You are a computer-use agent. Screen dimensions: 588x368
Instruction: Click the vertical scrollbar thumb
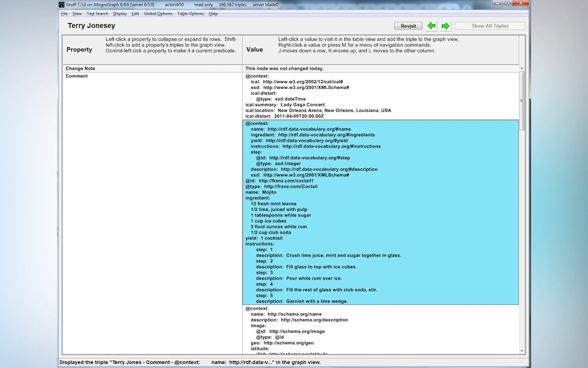pyautogui.click(x=522, y=101)
